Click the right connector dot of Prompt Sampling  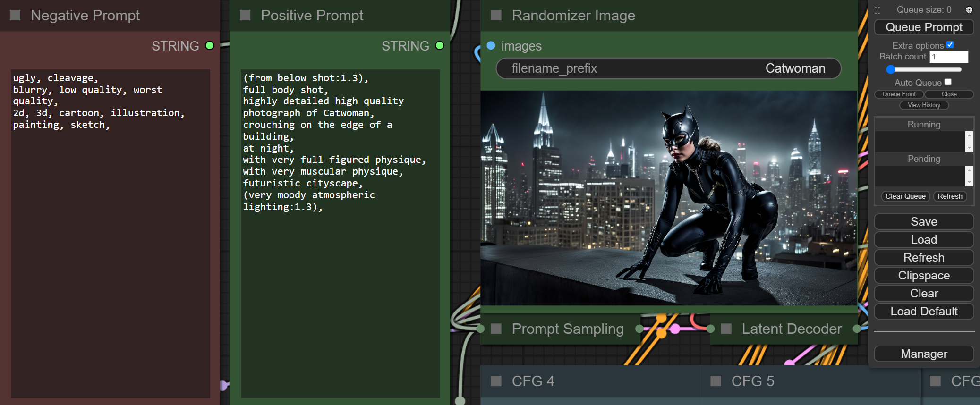pos(639,329)
